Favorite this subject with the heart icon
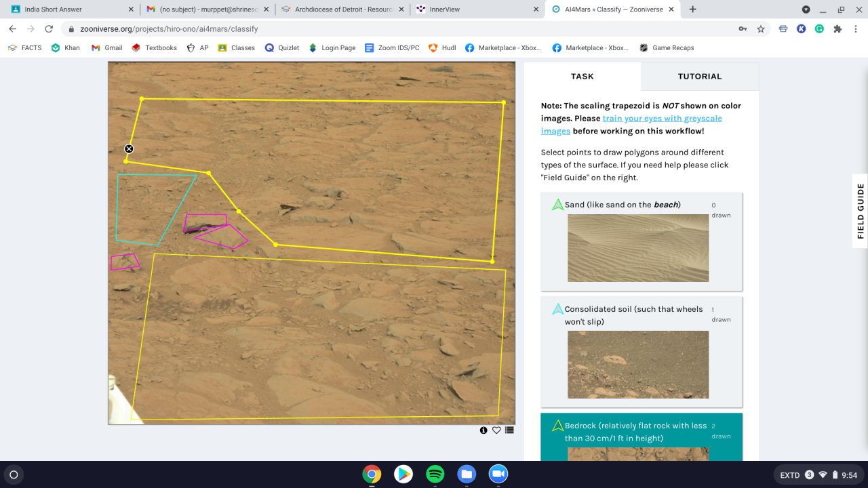The image size is (868, 488). pyautogui.click(x=496, y=430)
